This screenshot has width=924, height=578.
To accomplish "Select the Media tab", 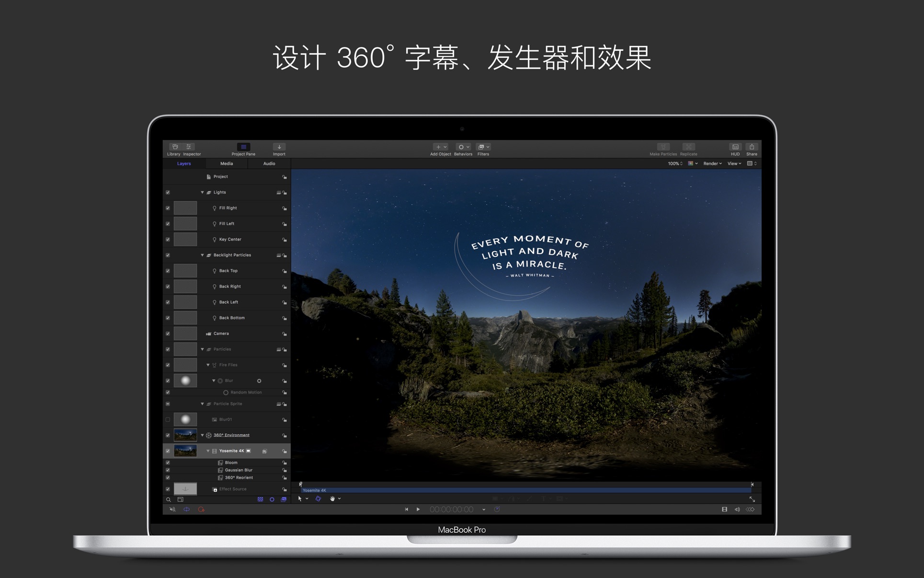I will [226, 163].
